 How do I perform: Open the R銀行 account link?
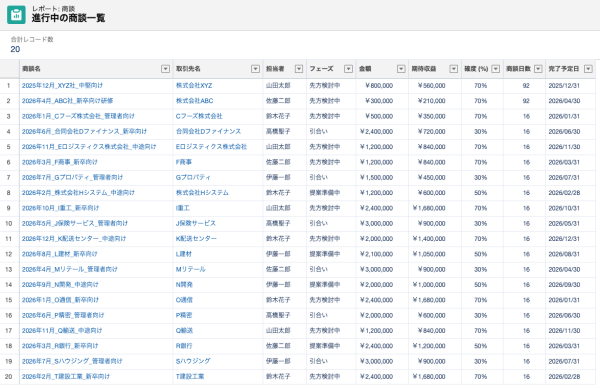click(184, 346)
